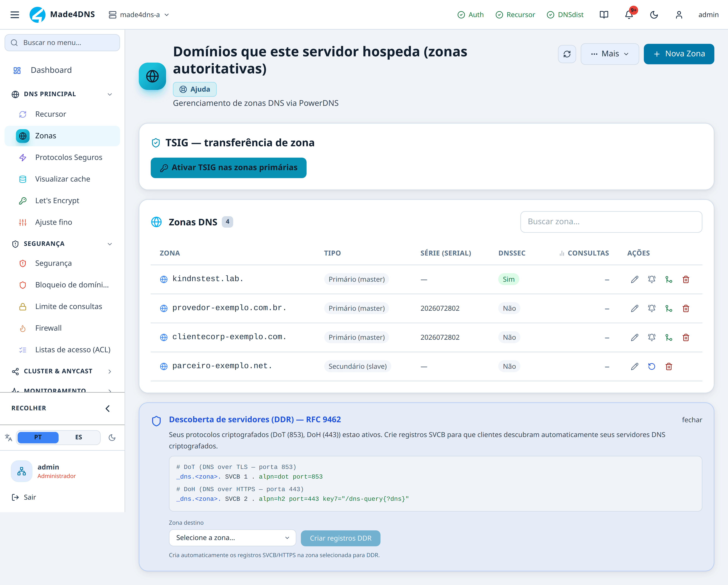Click DNSdist status indicator
This screenshot has width=728, height=585.
pyautogui.click(x=565, y=15)
